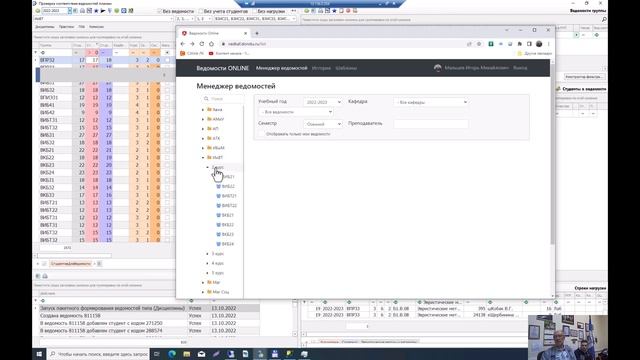Toggle the 'Без учета студентов' checkbox

coord(200,11)
